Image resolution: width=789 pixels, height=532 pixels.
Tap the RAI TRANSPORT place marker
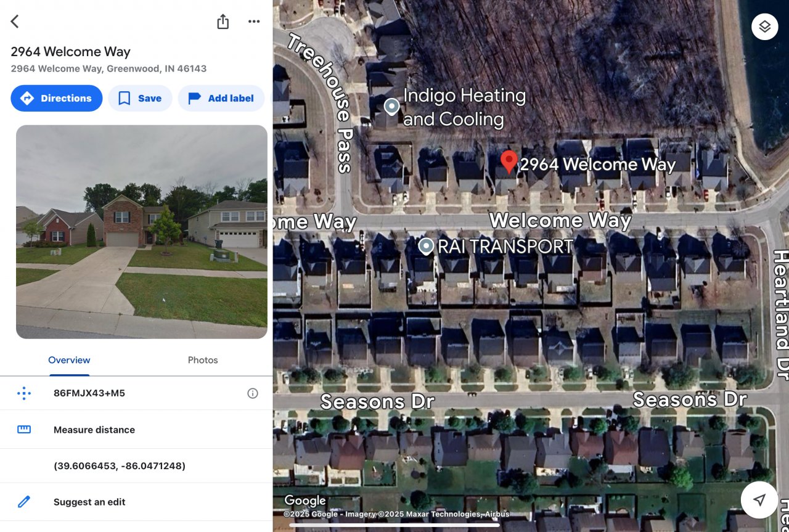[x=426, y=247]
